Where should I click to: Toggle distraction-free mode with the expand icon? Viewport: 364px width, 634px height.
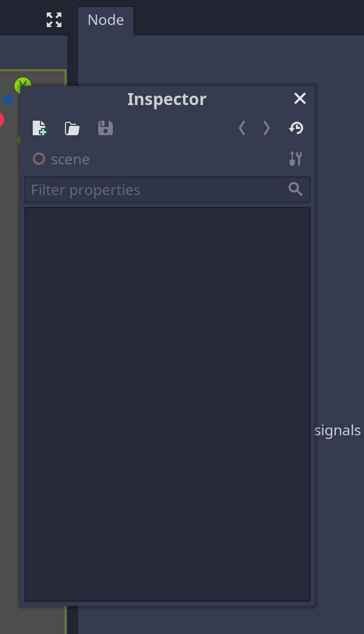[54, 20]
